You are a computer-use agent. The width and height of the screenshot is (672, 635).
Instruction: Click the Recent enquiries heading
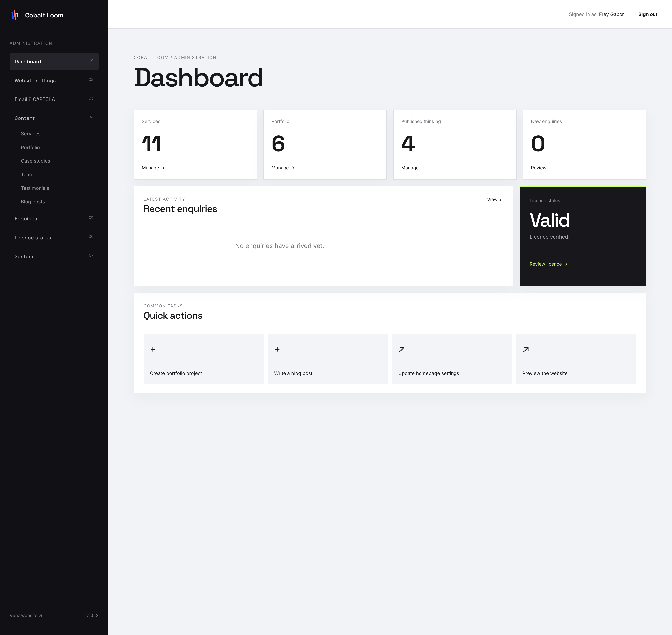click(x=180, y=209)
